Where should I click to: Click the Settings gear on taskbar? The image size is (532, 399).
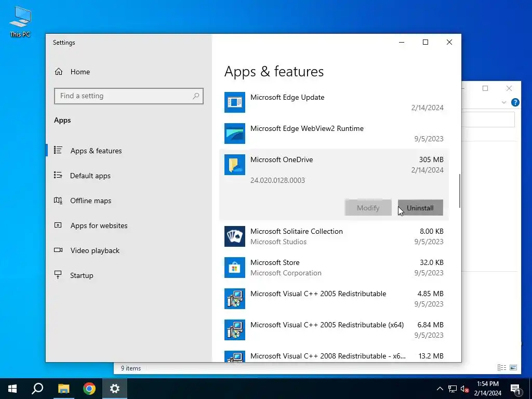(x=115, y=389)
